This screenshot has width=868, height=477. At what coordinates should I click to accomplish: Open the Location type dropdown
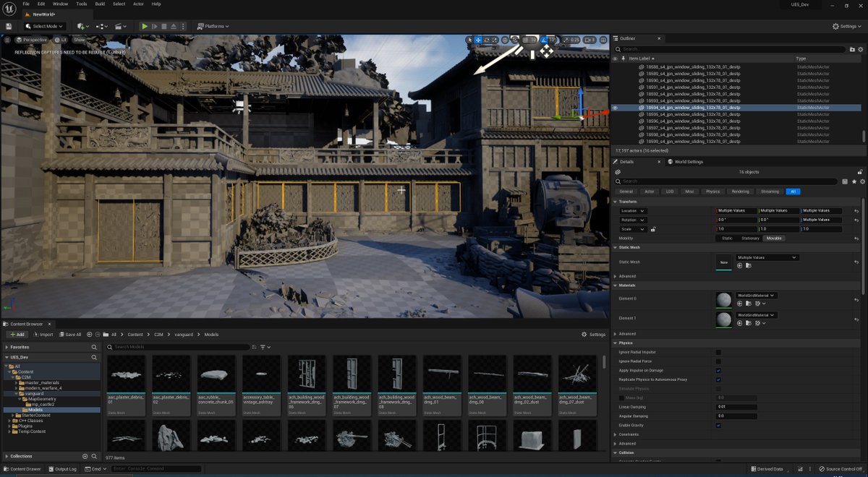pyautogui.click(x=633, y=210)
